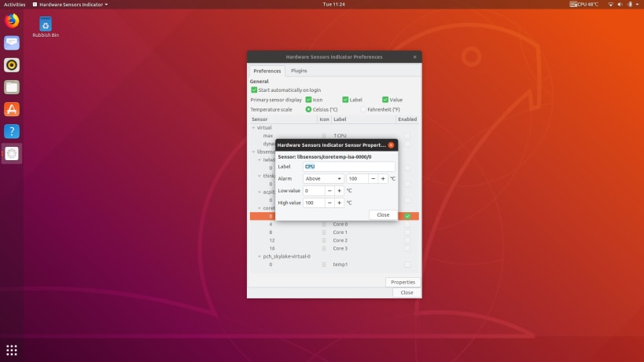Switch to the Preferences tab
The width and height of the screenshot is (644, 362).
(267, 71)
